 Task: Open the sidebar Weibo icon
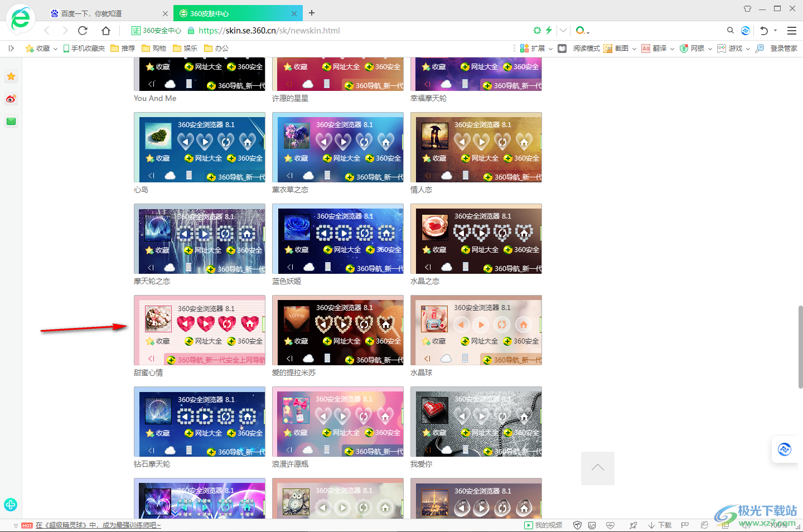click(x=11, y=99)
